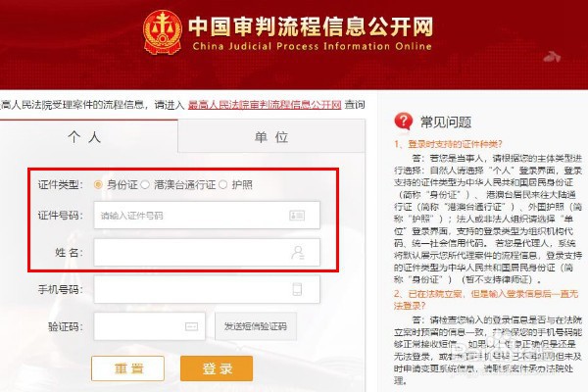588x392 pixels.
Task: Focus the 证件号码 input field
Action: pyautogui.click(x=207, y=216)
